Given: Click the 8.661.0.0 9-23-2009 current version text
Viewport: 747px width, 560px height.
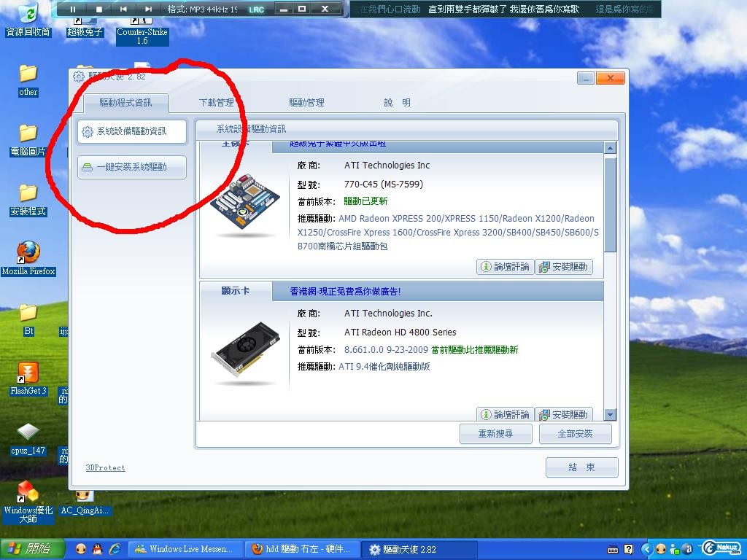Looking at the screenshot, I should [387, 350].
